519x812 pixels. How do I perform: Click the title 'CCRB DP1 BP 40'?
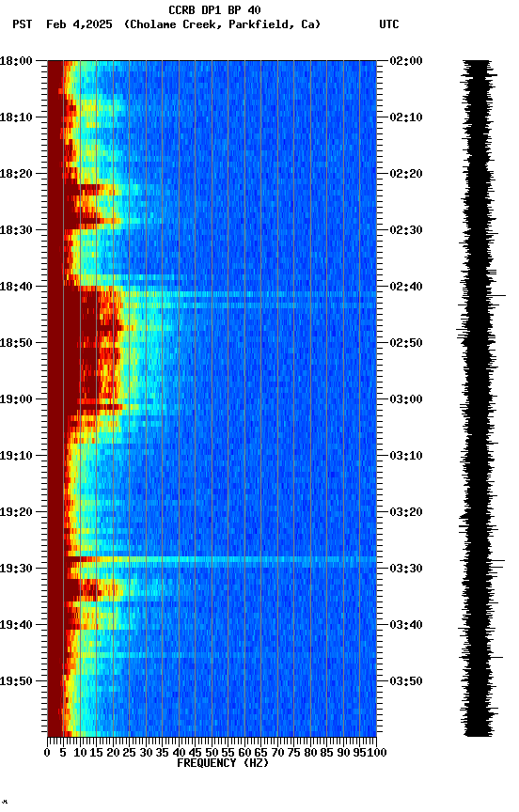214,10
